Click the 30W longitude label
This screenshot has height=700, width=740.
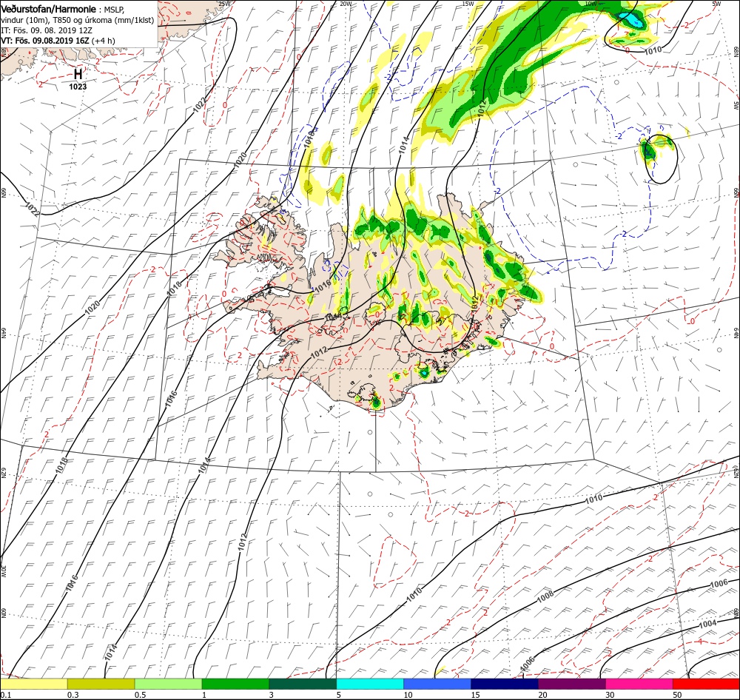pyautogui.click(x=3, y=571)
